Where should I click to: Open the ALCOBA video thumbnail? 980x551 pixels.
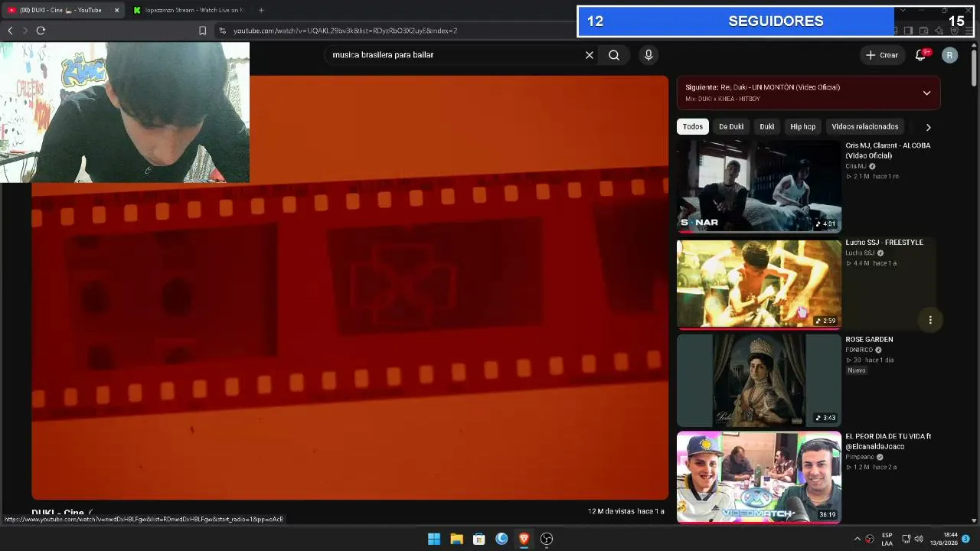[759, 187]
